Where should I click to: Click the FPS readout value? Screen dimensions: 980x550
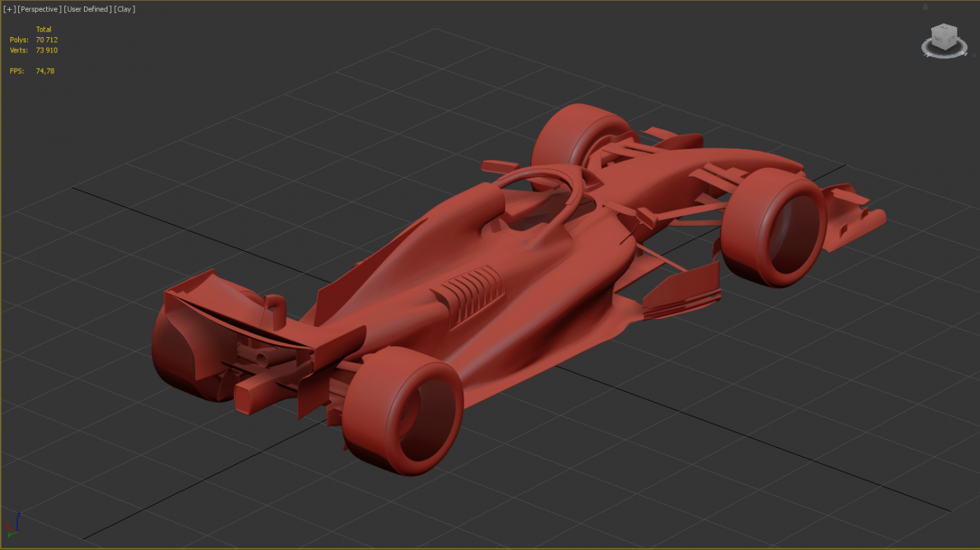click(x=45, y=71)
